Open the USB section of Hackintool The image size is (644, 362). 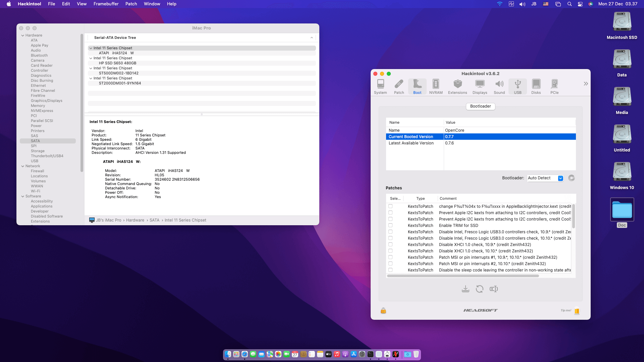(518, 86)
